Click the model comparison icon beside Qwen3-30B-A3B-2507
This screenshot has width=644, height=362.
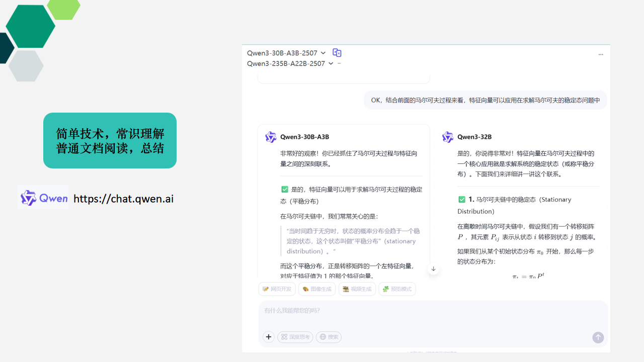point(337,52)
